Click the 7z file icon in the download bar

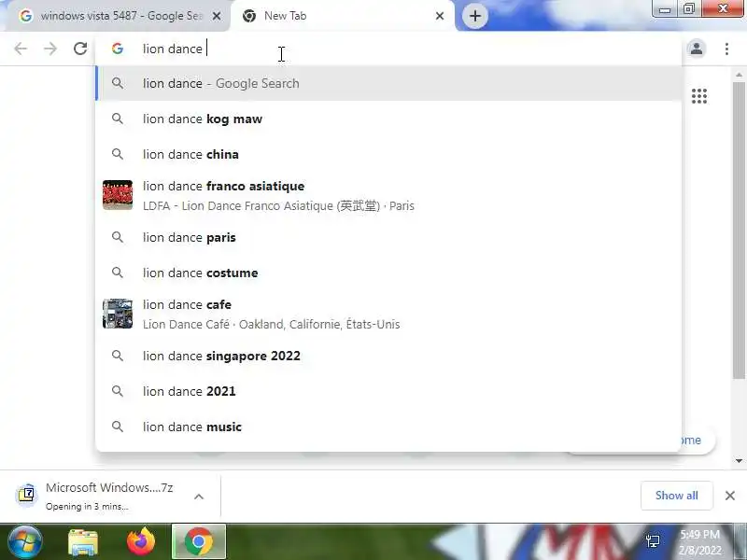pos(27,495)
